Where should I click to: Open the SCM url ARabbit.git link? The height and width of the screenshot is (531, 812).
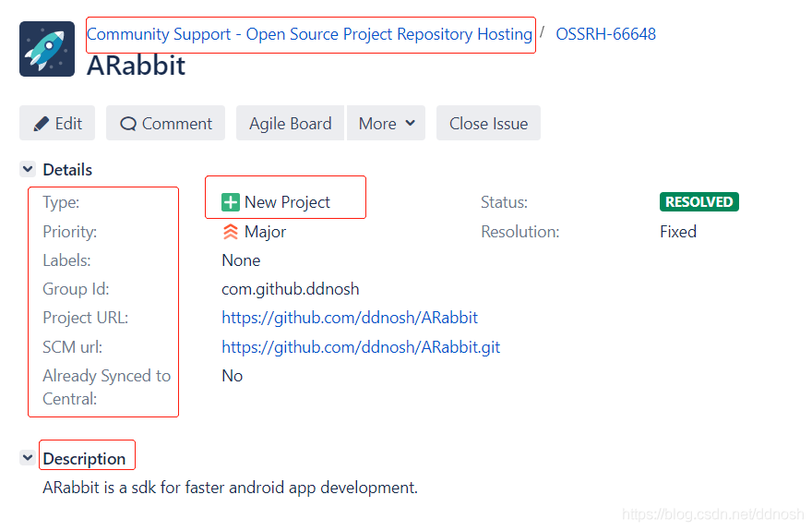coord(361,347)
